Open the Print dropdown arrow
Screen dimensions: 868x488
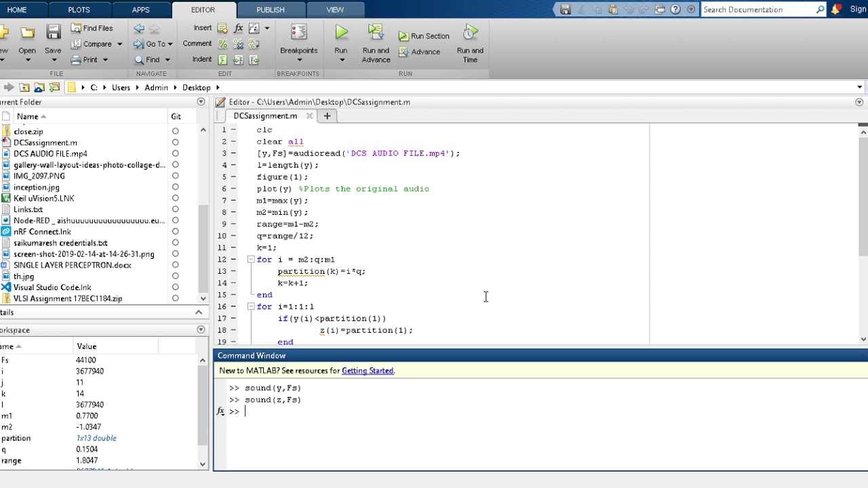coord(105,60)
